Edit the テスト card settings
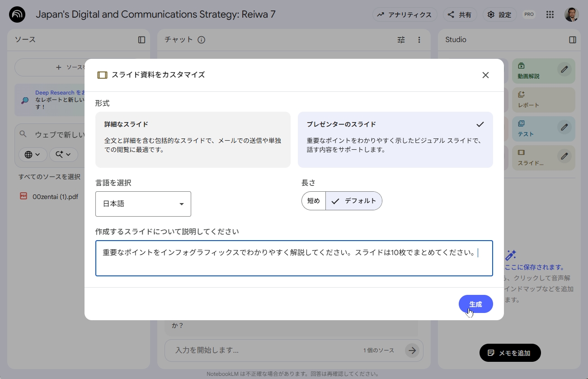The width and height of the screenshot is (588, 379). (x=564, y=127)
